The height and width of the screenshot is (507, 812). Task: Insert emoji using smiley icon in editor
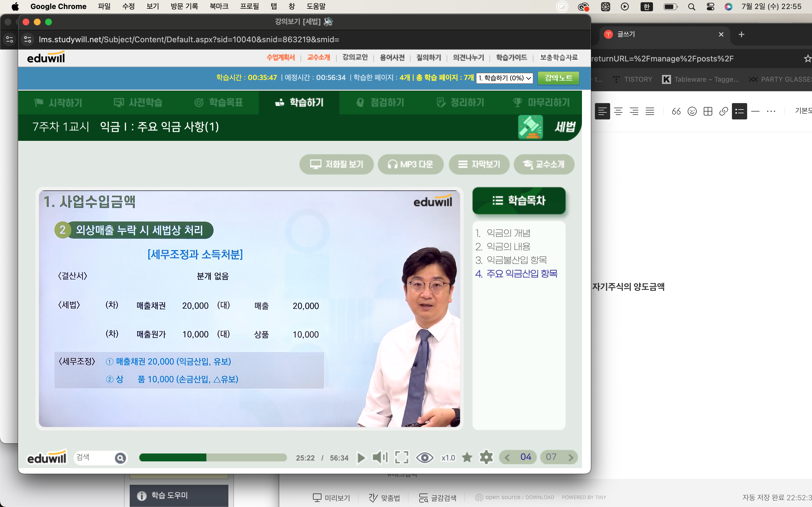pos(692,111)
